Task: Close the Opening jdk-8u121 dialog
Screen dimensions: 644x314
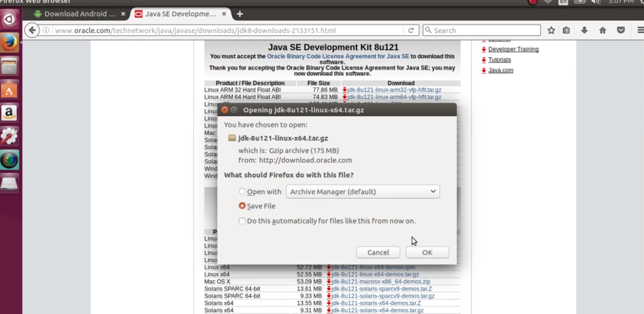Action: [225, 110]
